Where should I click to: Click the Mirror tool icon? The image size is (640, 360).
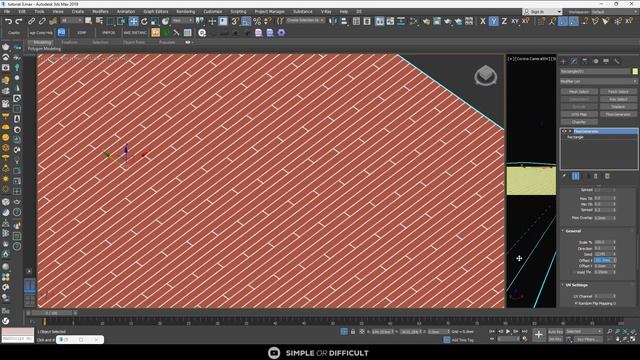point(333,21)
